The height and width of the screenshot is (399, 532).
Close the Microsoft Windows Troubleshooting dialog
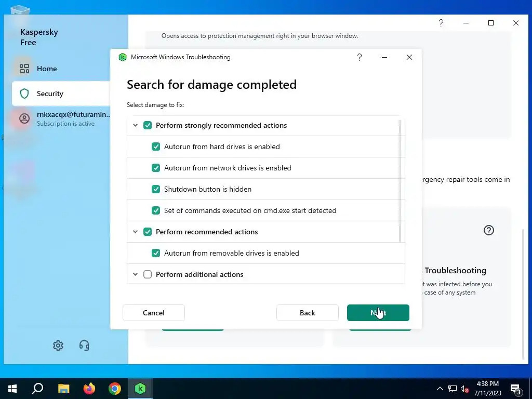tap(409, 57)
